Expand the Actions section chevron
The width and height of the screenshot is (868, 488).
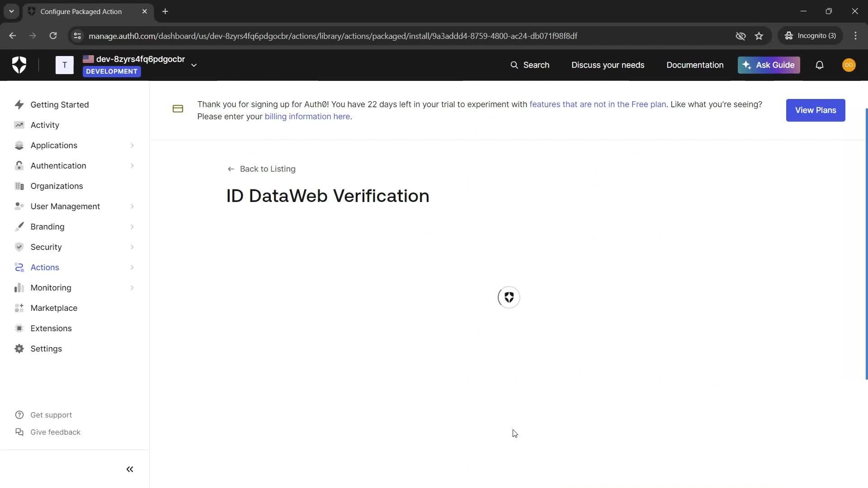point(132,267)
